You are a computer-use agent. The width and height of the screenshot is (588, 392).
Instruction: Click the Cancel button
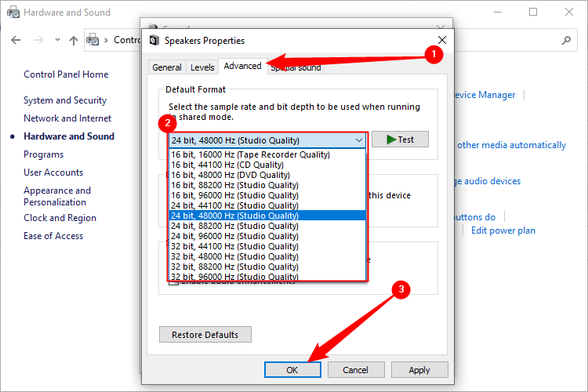tap(356, 370)
